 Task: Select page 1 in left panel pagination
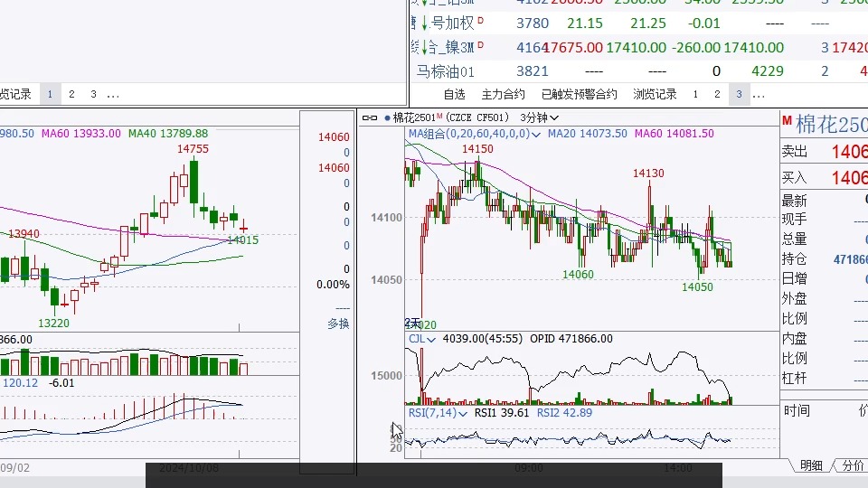pos(49,94)
